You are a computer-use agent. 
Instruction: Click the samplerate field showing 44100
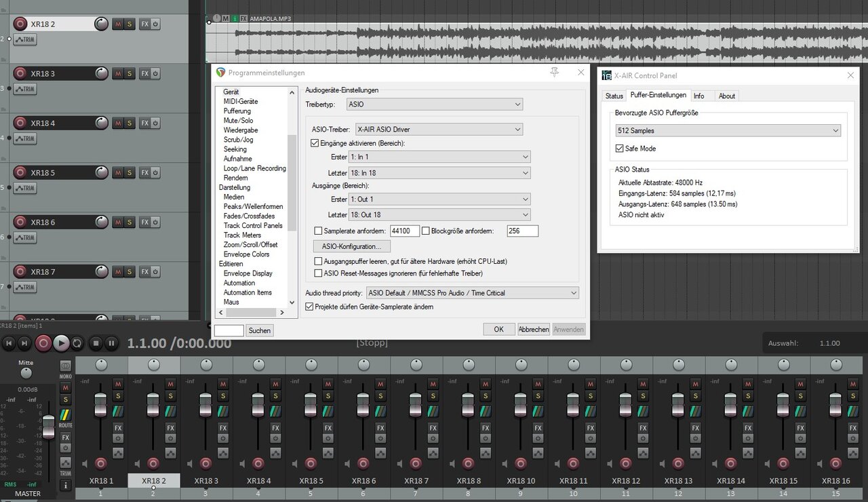[405, 231]
